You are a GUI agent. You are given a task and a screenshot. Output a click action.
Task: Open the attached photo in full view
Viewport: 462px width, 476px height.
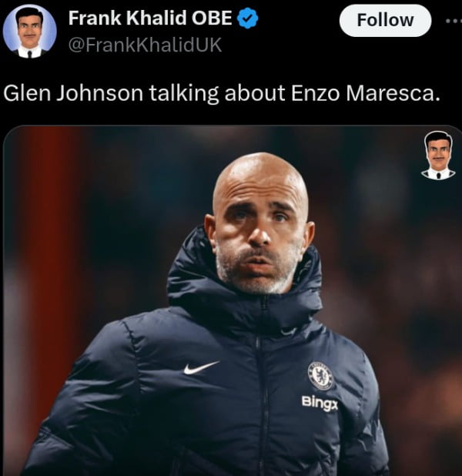233,300
